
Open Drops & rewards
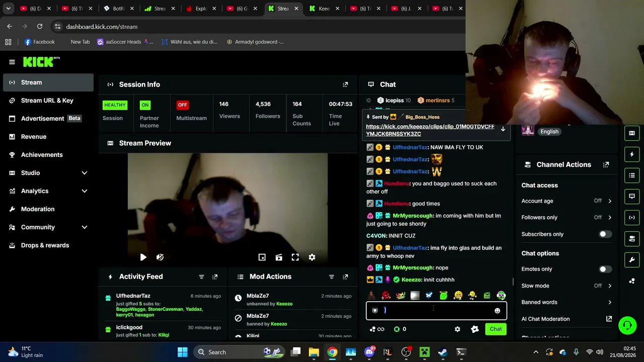pos(48,245)
